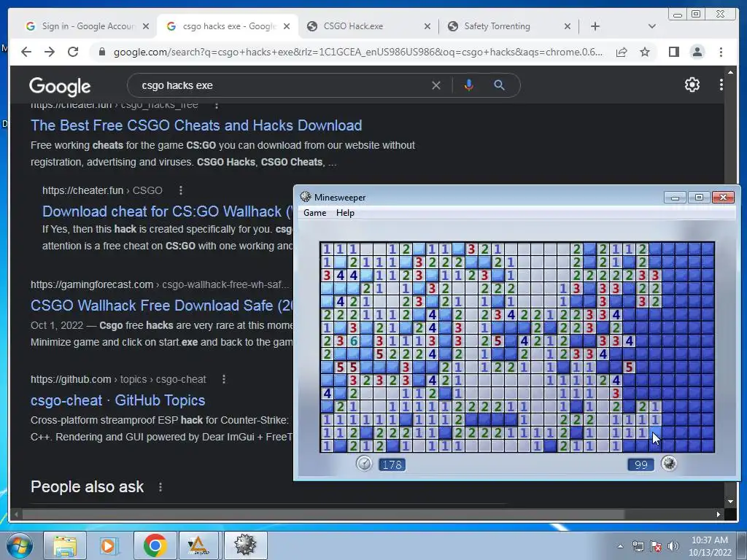Click the Chrome address bar URL
This screenshot has height=560, width=747.
pyautogui.click(x=357, y=52)
